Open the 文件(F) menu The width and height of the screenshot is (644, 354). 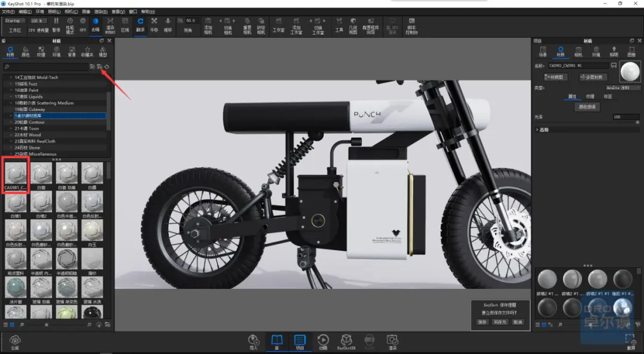[x=8, y=11]
